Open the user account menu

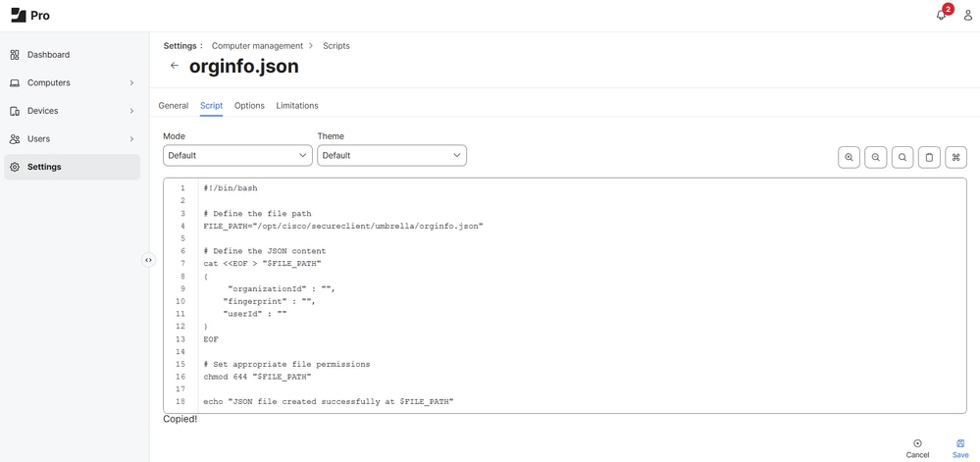[x=967, y=16]
